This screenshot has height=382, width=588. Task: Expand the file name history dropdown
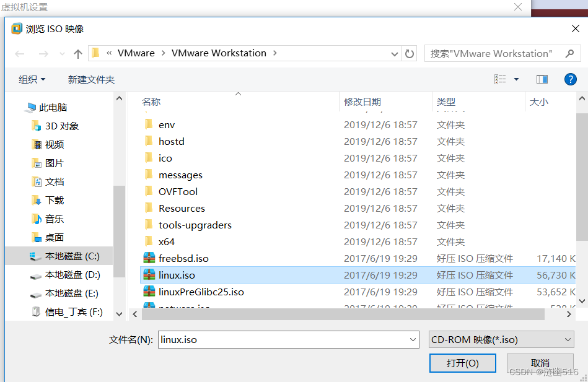tap(413, 340)
